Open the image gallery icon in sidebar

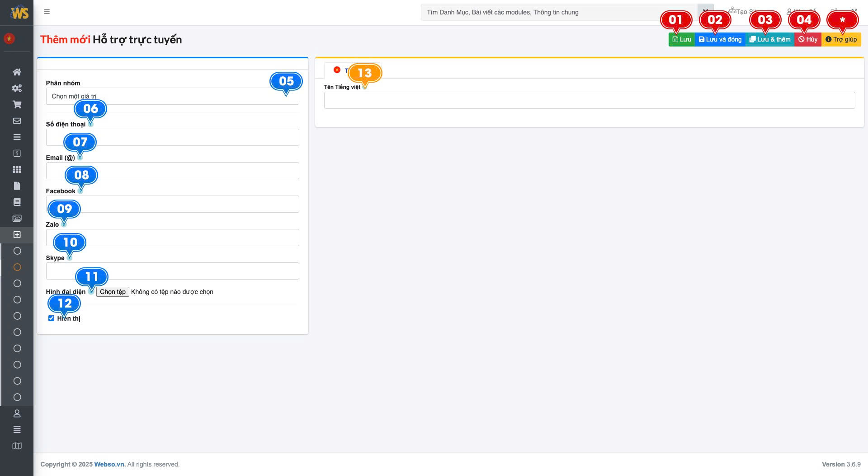[x=17, y=218]
